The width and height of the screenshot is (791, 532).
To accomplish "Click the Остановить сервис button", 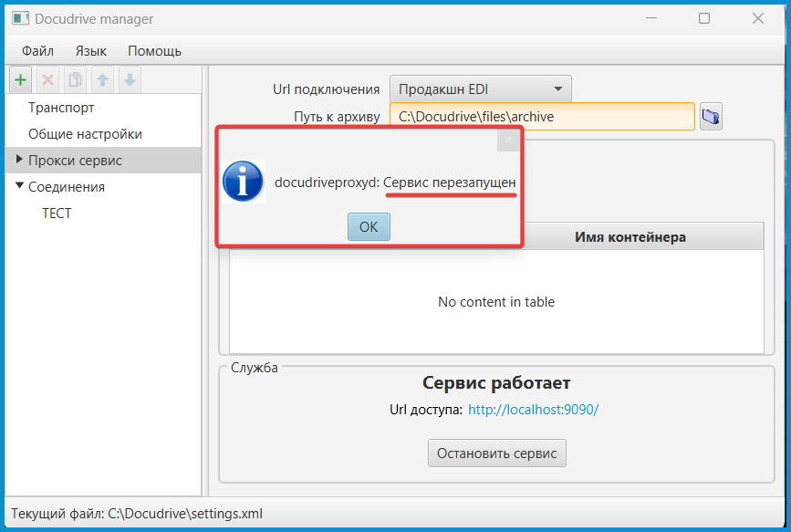I will (x=497, y=454).
